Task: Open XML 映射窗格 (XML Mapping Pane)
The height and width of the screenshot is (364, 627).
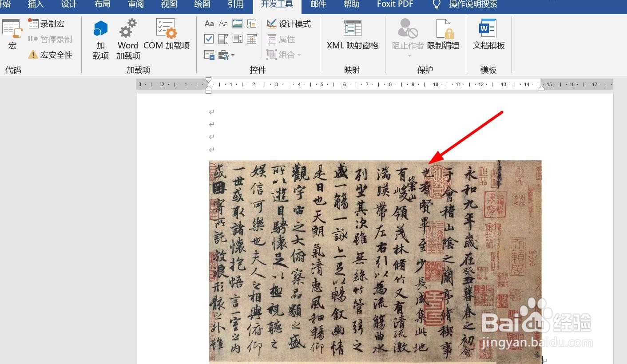Action: 353,34
